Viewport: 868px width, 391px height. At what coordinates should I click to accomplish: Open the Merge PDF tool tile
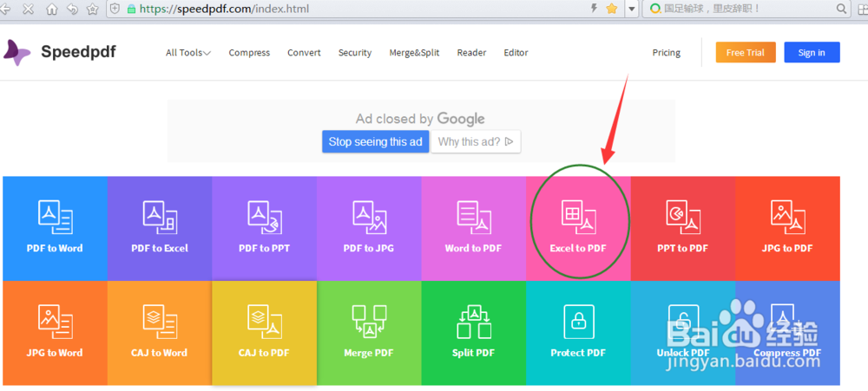coord(369,333)
